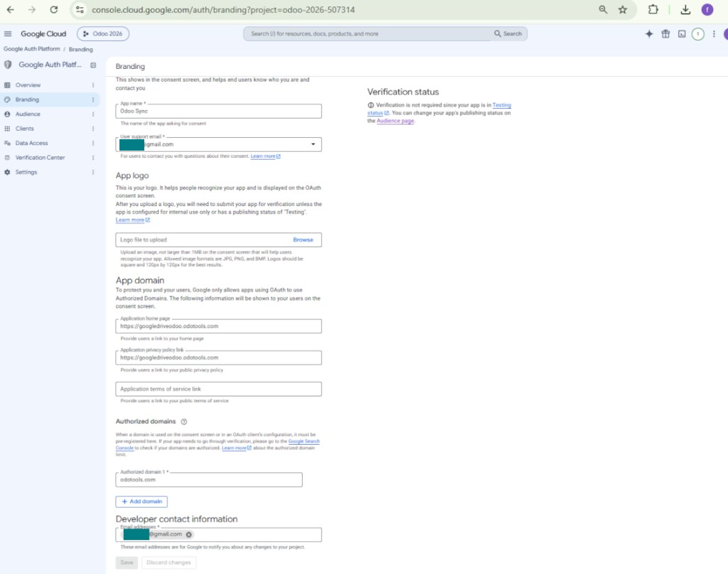Open the browser extensions puzzle icon
The height and width of the screenshot is (574, 728).
click(x=653, y=10)
